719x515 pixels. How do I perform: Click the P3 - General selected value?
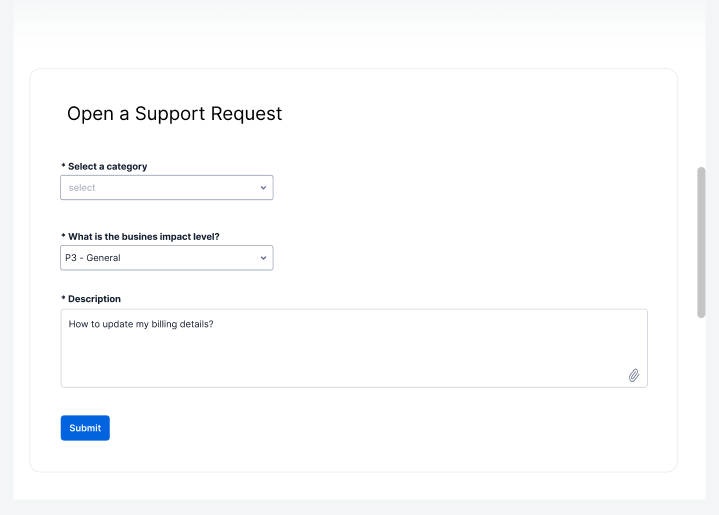[x=93, y=258]
